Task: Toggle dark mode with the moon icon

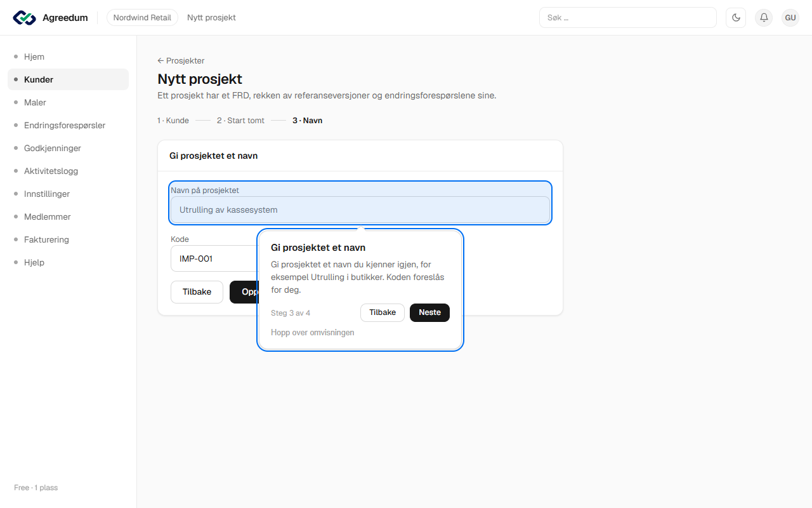Action: pyautogui.click(x=736, y=18)
